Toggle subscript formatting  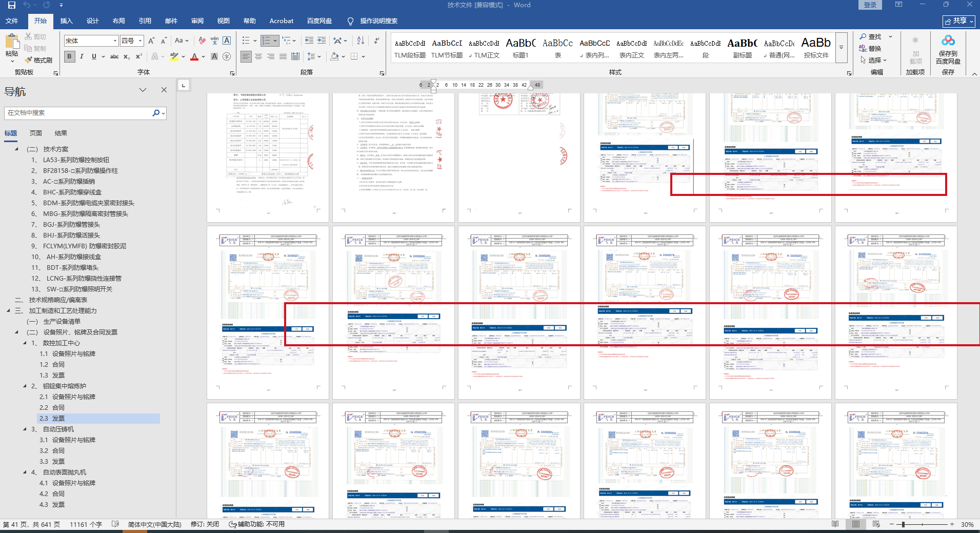point(127,56)
